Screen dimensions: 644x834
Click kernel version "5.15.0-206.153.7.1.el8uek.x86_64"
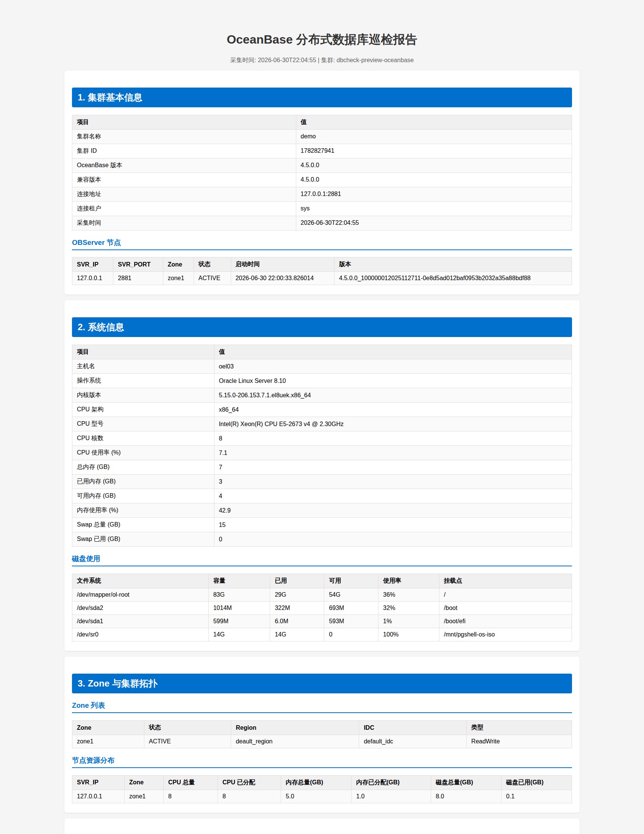pos(265,395)
